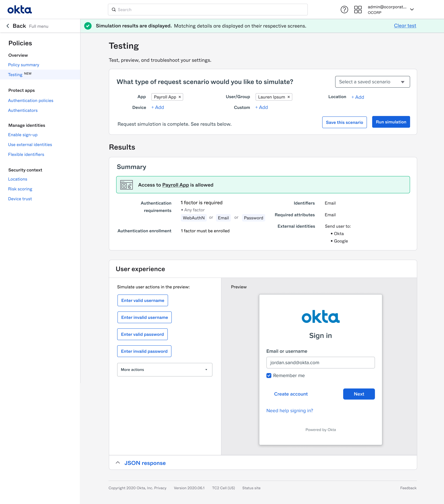Click the Okta logo in header
This screenshot has height=504, width=444.
coord(19,10)
